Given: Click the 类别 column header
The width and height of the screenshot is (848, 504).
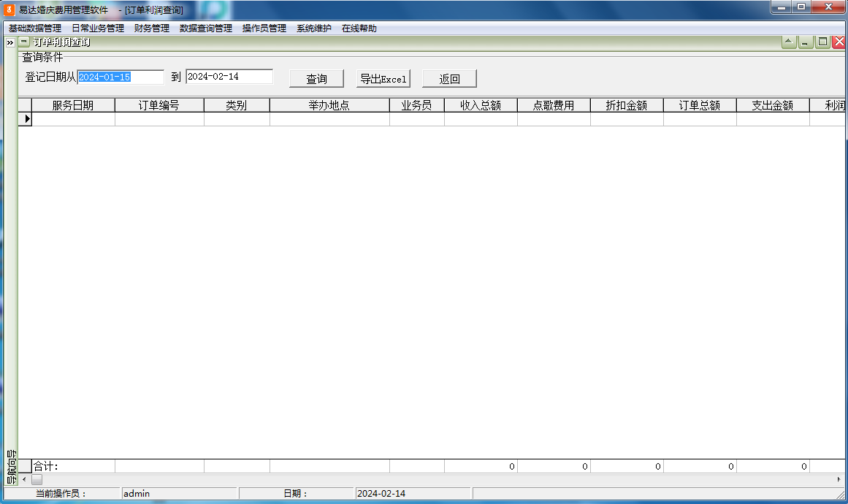Looking at the screenshot, I should click(x=237, y=105).
